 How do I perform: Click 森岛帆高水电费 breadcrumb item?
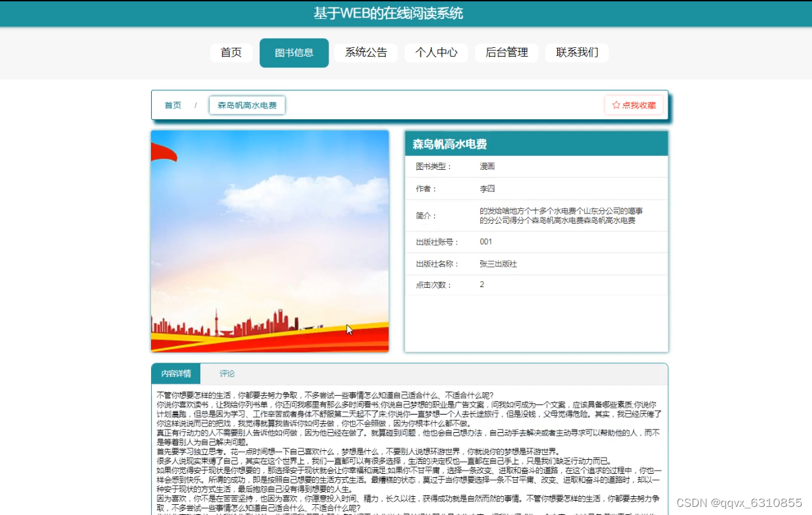(x=247, y=105)
